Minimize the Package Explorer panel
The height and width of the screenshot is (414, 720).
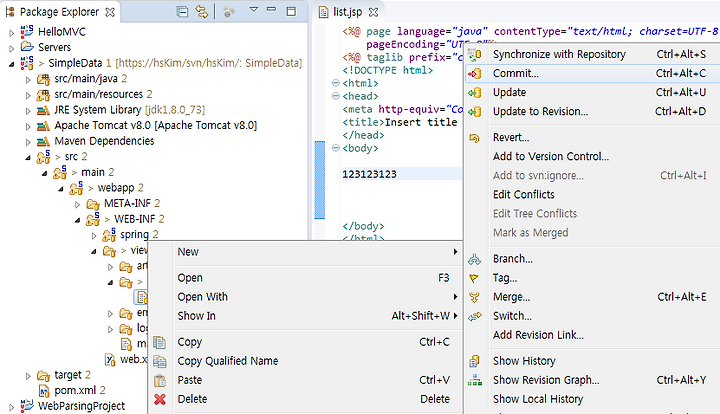(x=271, y=9)
